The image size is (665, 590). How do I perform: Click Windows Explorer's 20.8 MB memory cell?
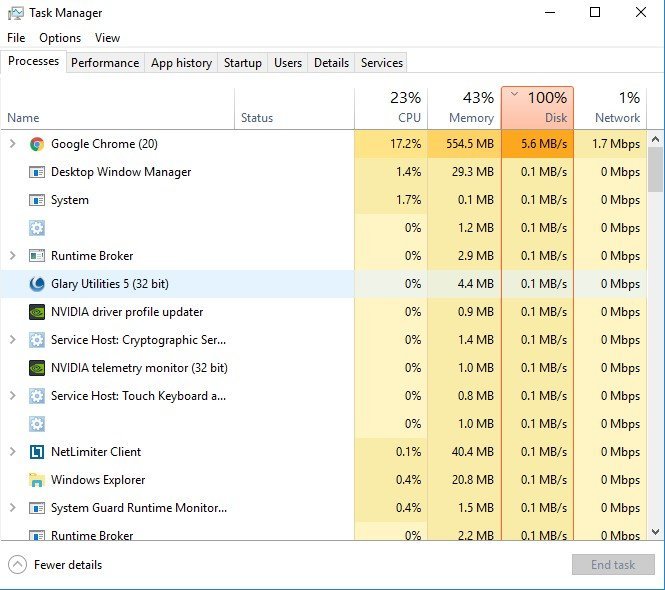[464, 480]
